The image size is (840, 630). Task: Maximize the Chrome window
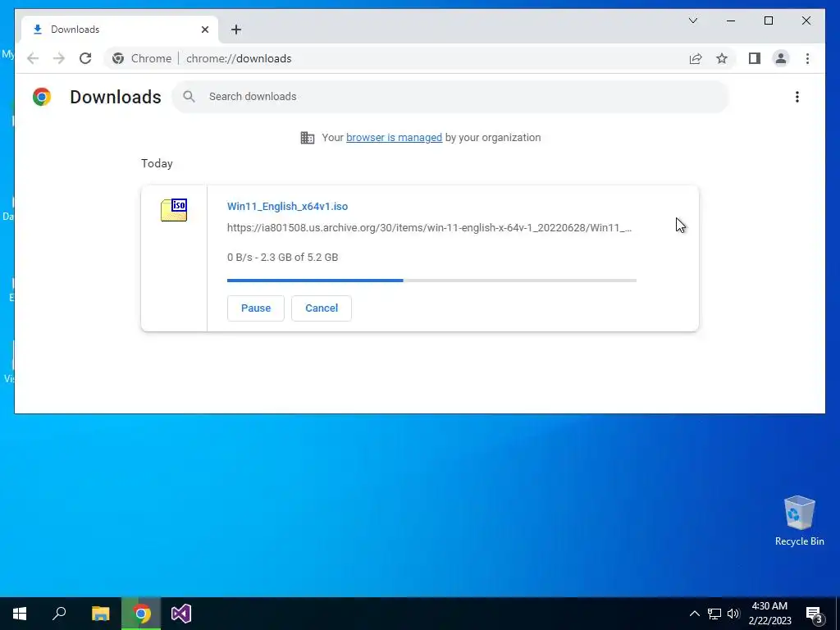coord(768,21)
